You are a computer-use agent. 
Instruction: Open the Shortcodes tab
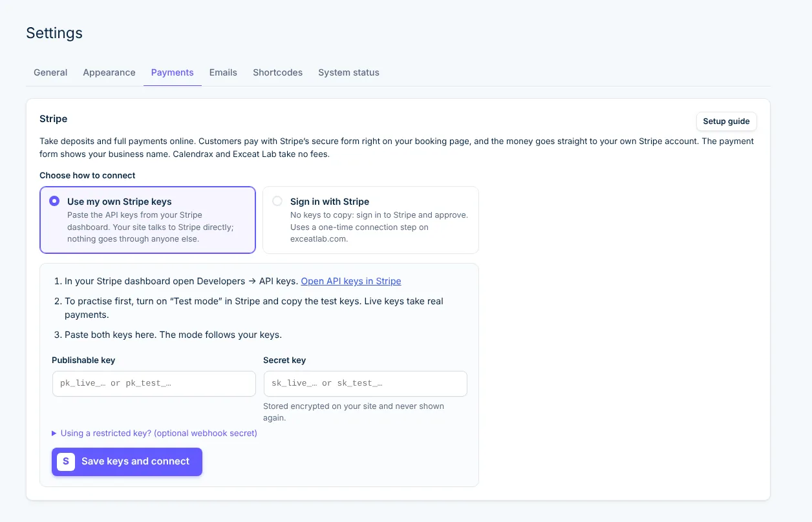(x=278, y=72)
